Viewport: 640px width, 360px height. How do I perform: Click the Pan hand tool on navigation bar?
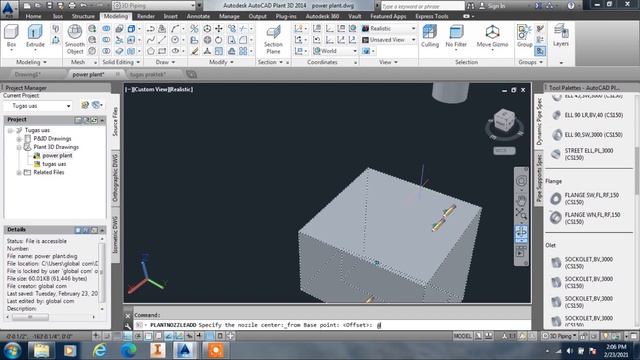(x=521, y=200)
